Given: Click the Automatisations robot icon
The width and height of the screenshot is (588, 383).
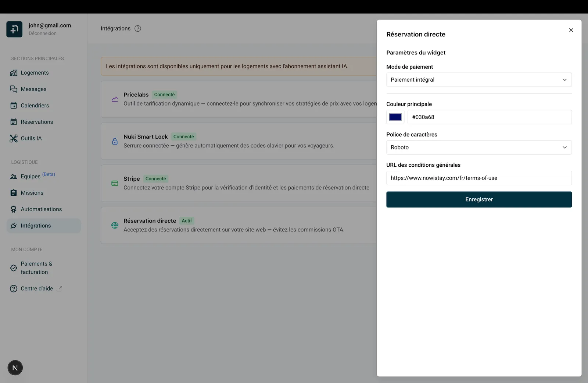Looking at the screenshot, I should pos(14,209).
